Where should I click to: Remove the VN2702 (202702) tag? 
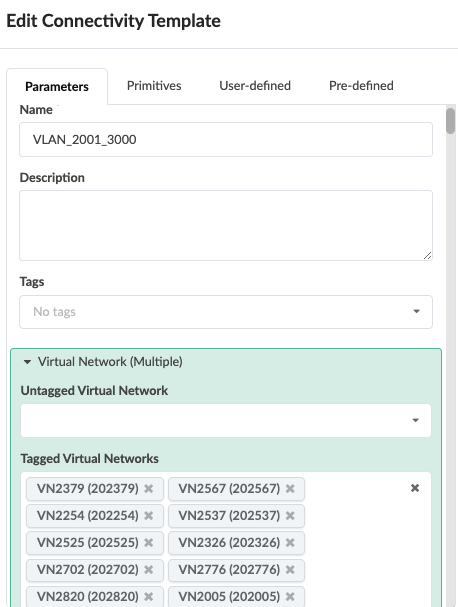[149, 570]
